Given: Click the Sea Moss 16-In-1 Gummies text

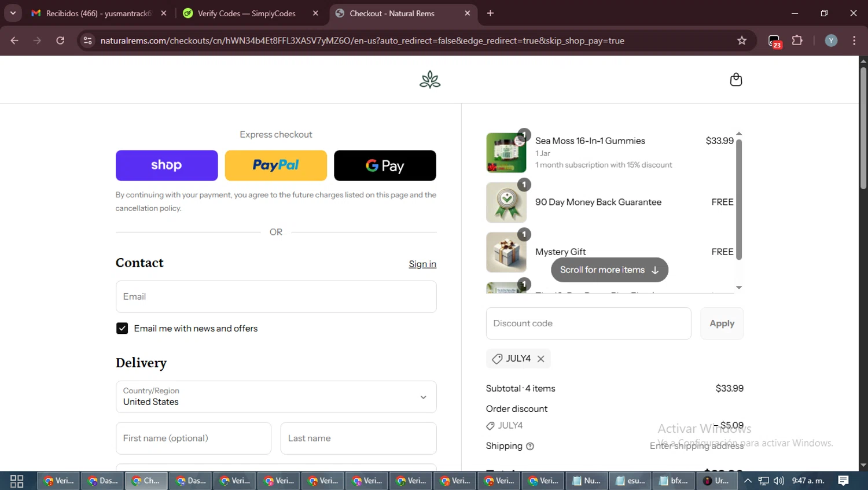Looking at the screenshot, I should 590,141.
